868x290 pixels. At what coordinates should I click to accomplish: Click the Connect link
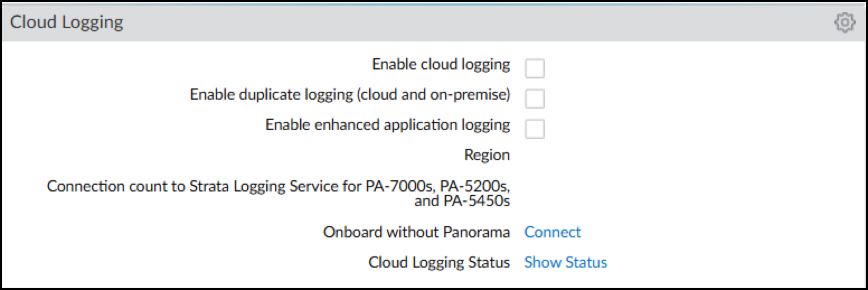click(x=553, y=232)
